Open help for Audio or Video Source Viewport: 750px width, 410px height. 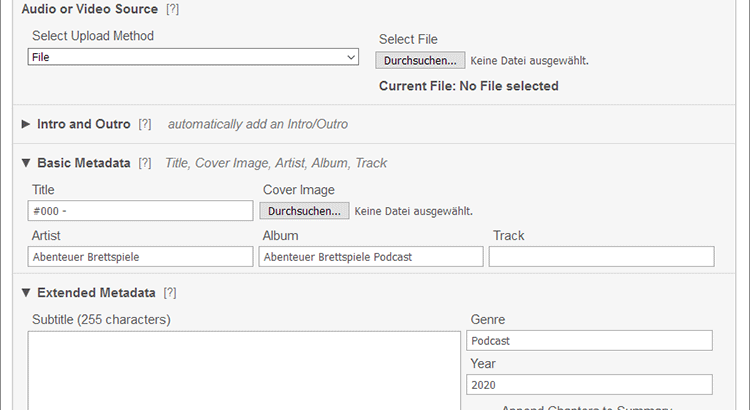173,9
